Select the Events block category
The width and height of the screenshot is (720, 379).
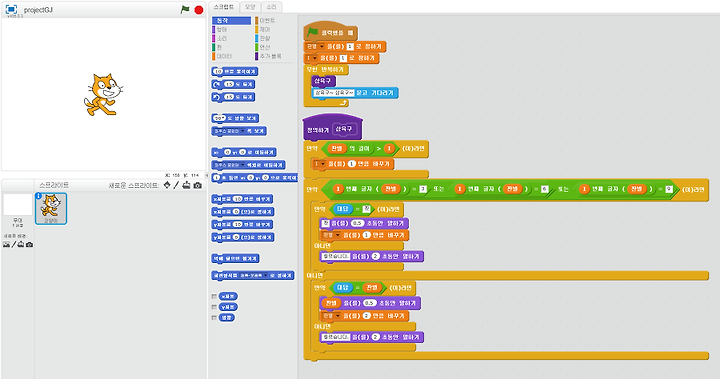(x=274, y=21)
